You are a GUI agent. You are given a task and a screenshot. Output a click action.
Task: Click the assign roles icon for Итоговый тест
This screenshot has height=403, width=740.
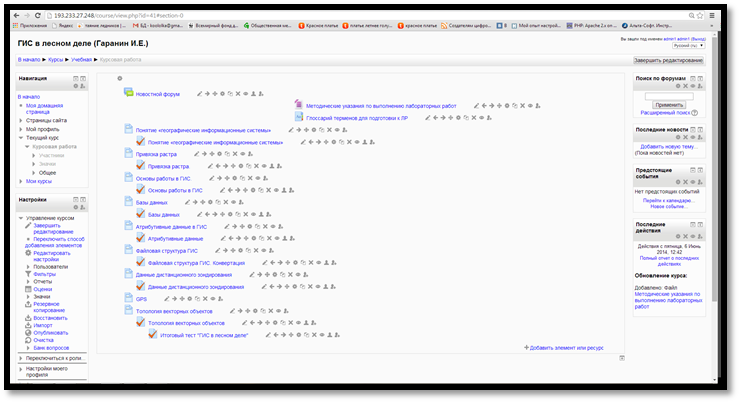coord(337,335)
